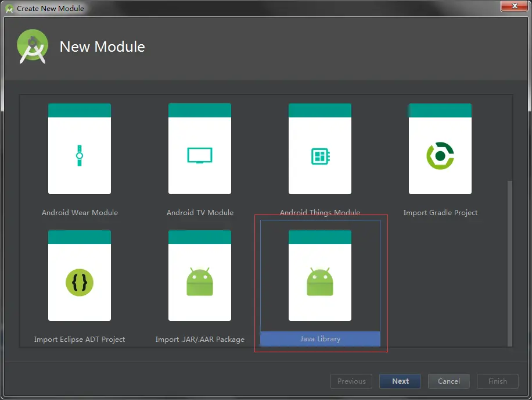Click the module list vertical scrollbar

pos(509,263)
